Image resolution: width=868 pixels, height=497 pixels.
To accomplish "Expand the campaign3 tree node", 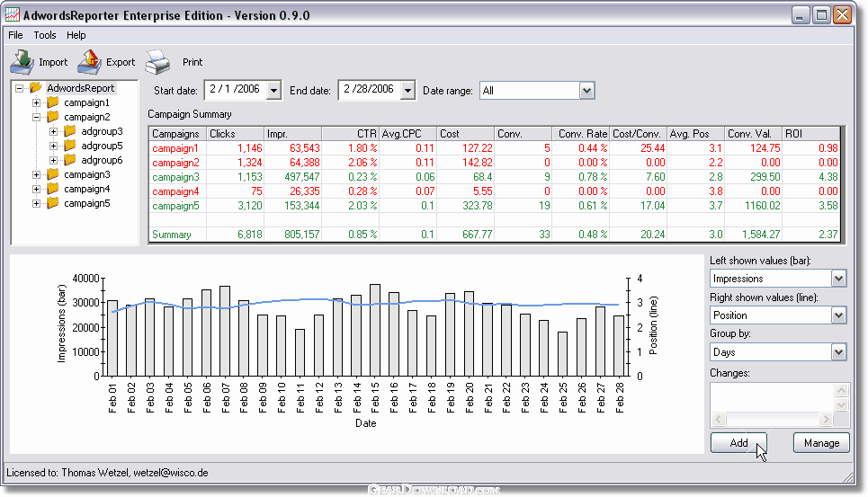I will 36,174.
